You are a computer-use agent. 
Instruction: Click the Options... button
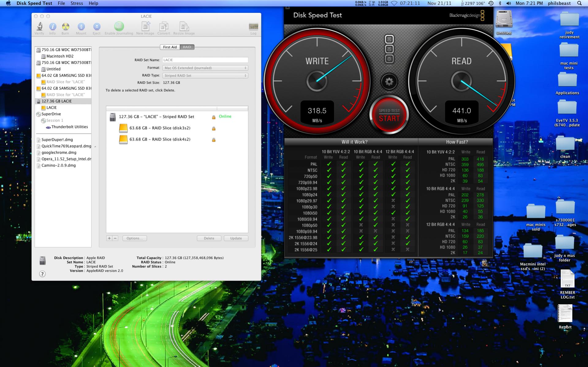tap(135, 238)
